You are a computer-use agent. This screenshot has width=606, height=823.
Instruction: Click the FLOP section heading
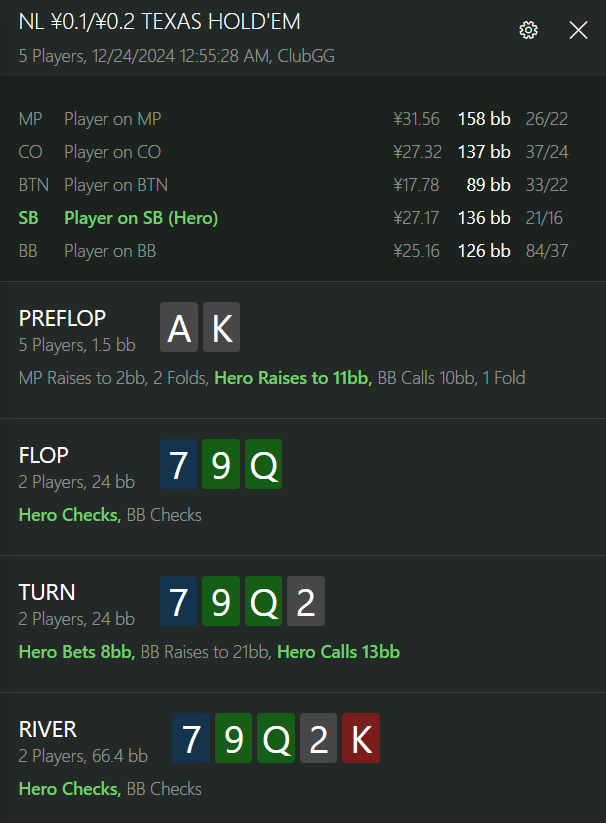click(44, 455)
